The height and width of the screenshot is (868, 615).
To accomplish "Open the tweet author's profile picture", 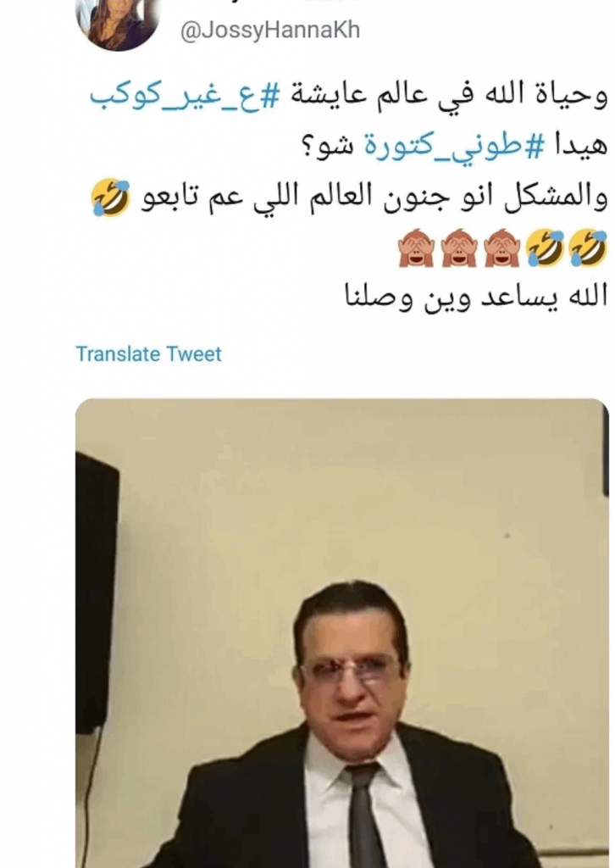I will (x=118, y=22).
